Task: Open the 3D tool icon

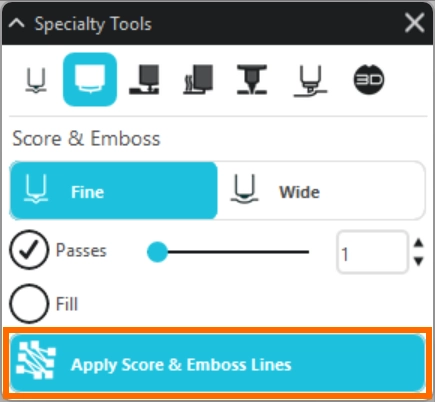Action: [369, 79]
